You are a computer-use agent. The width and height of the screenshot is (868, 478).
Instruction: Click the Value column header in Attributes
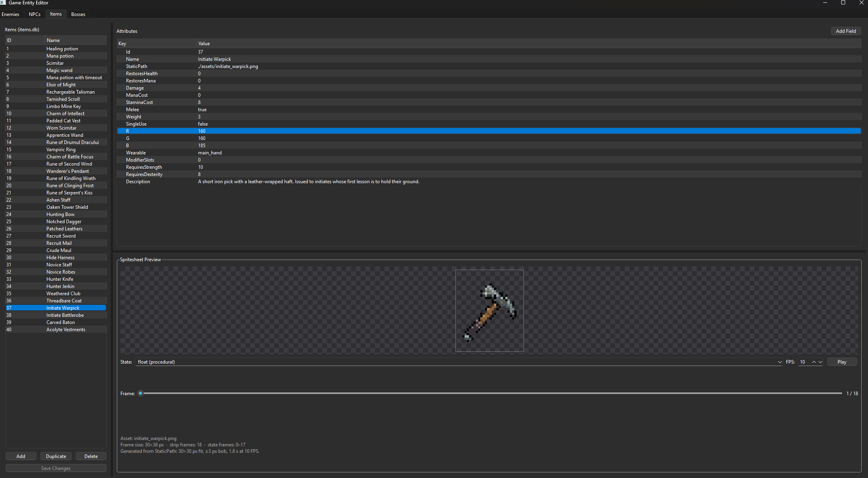point(529,43)
